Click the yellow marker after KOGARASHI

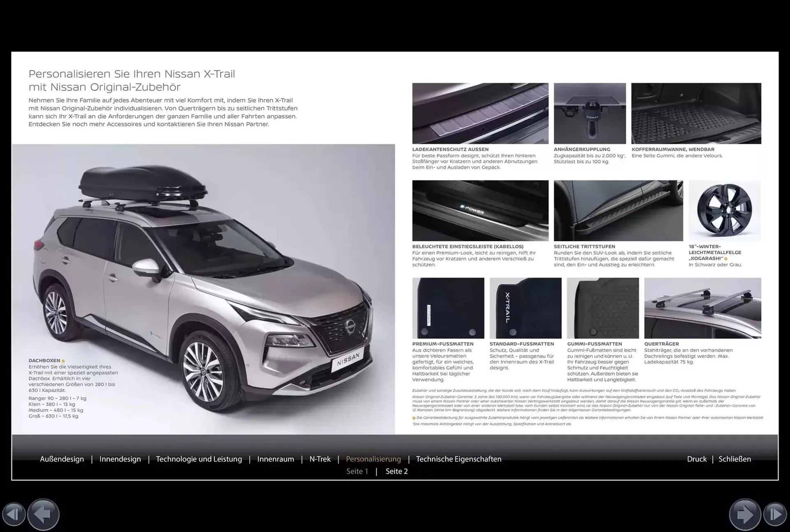point(726,259)
